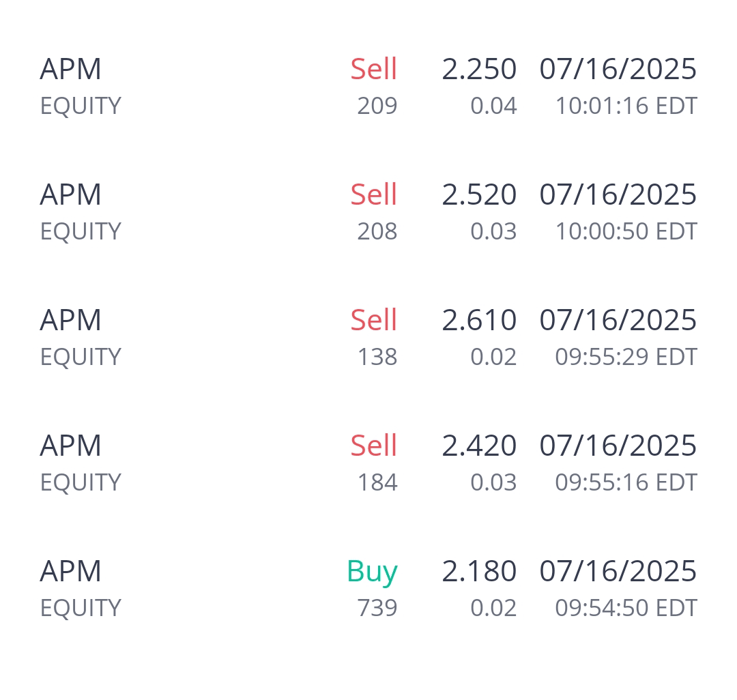Screen dimensions: 737x700
Task: Select the quantity 184
Action: (x=377, y=482)
